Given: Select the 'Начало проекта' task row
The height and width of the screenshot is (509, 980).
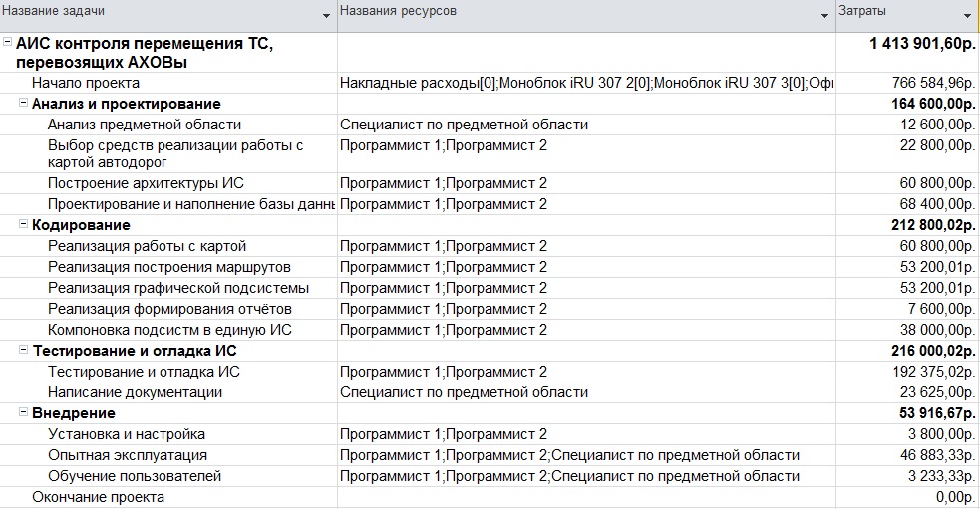Looking at the screenshot, I should tap(86, 83).
